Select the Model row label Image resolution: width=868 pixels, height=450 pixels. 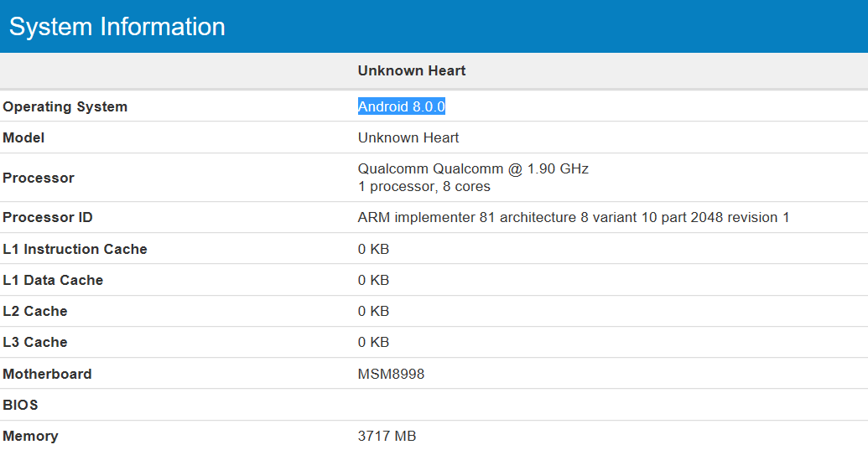23,137
